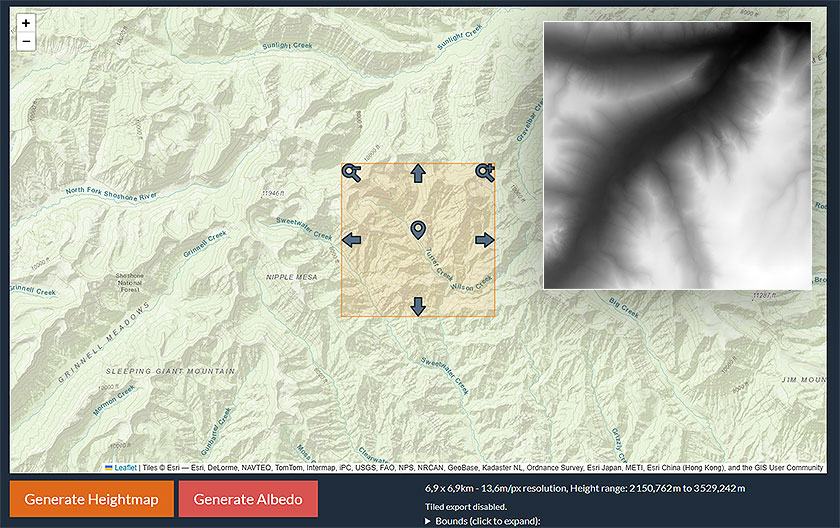Image resolution: width=840 pixels, height=528 pixels.
Task: Click the resolution and height range text
Action: pos(585,488)
